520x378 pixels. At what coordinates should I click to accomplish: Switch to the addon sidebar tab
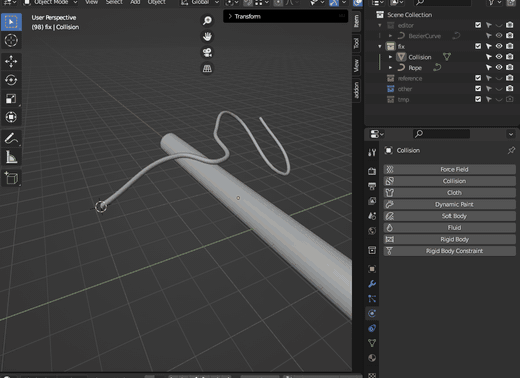(356, 90)
